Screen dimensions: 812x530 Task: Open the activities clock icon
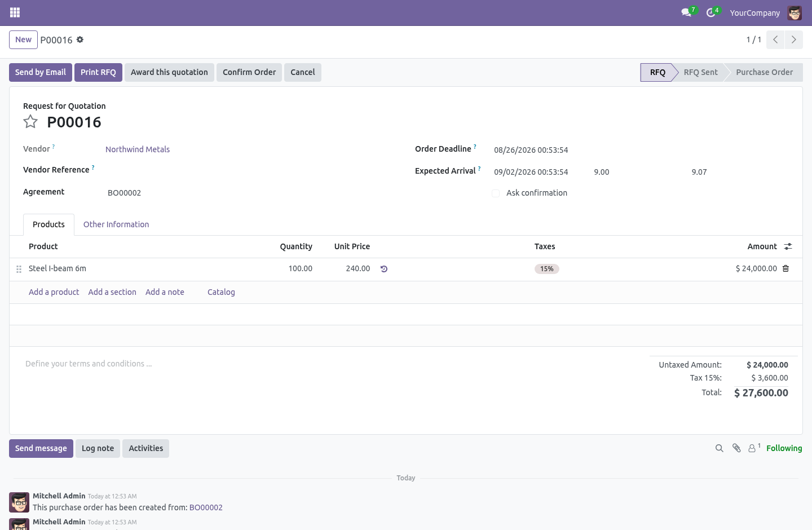tap(712, 12)
